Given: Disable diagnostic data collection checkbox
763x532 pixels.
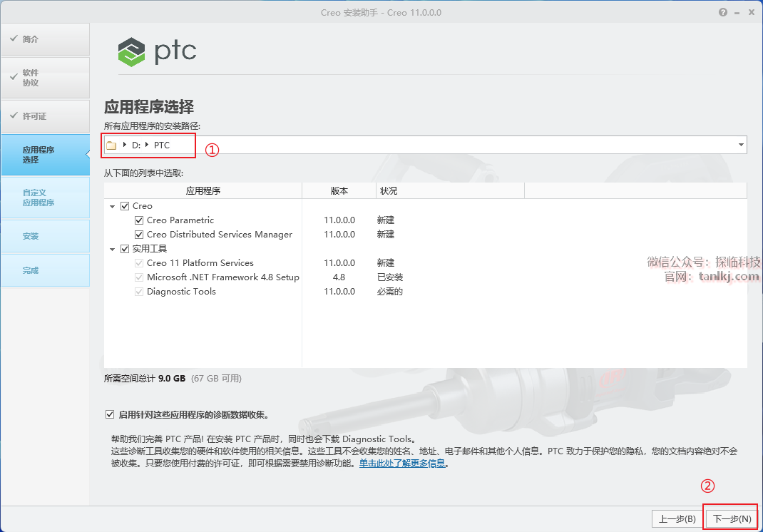Looking at the screenshot, I should [110, 415].
